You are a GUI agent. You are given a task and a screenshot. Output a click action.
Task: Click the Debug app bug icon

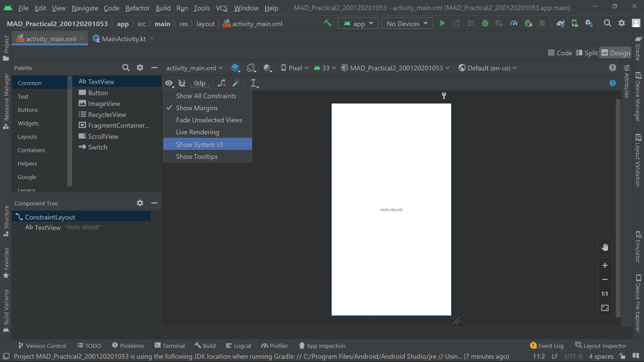point(485,23)
